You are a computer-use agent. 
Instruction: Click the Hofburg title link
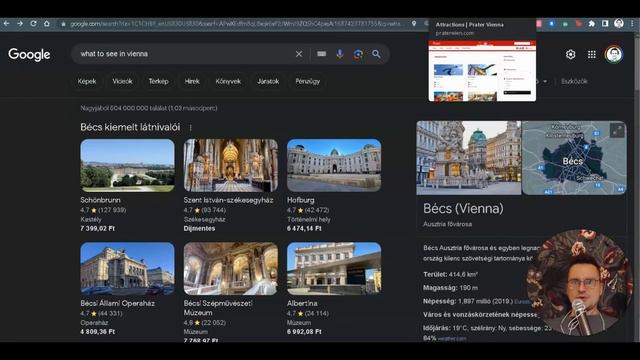click(x=301, y=200)
